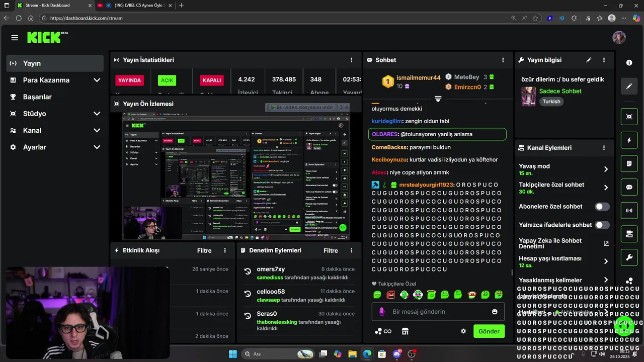Toggle Abonelere özel sohbet switch
The width and height of the screenshot is (644, 362).
602,207
